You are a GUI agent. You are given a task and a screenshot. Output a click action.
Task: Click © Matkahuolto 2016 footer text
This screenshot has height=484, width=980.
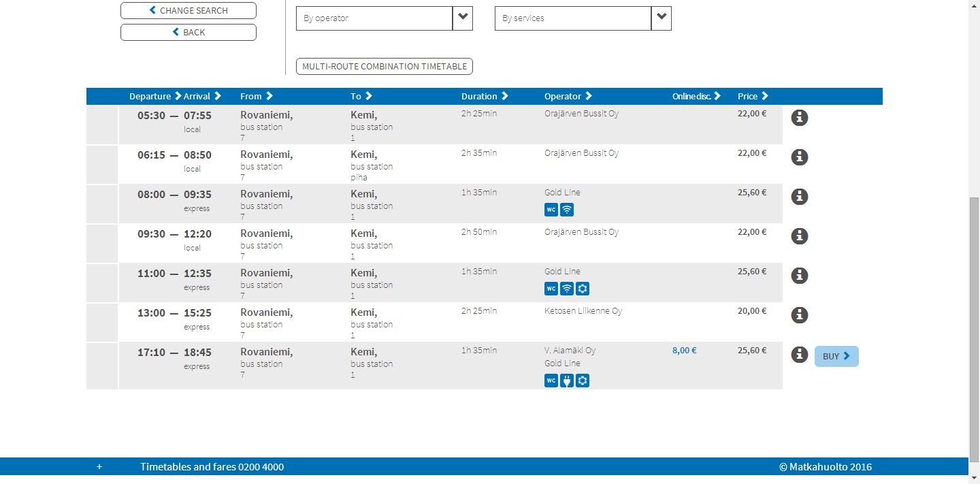click(x=826, y=467)
